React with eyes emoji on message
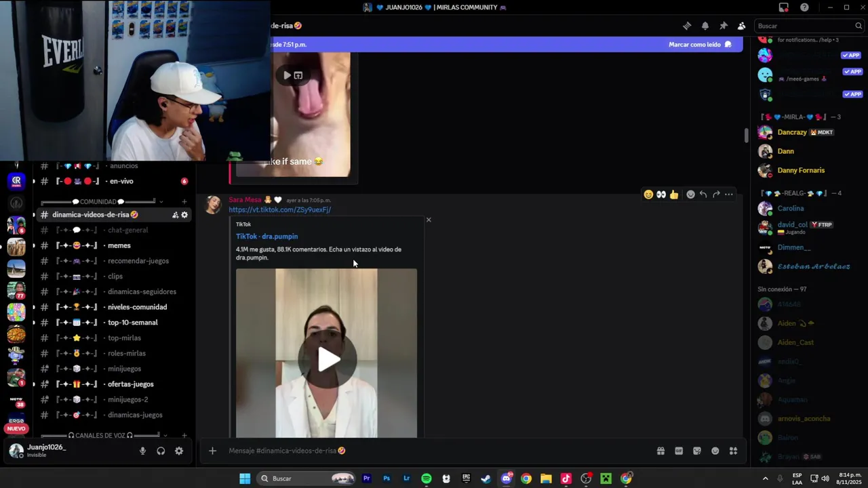This screenshot has height=488, width=868. [x=661, y=195]
